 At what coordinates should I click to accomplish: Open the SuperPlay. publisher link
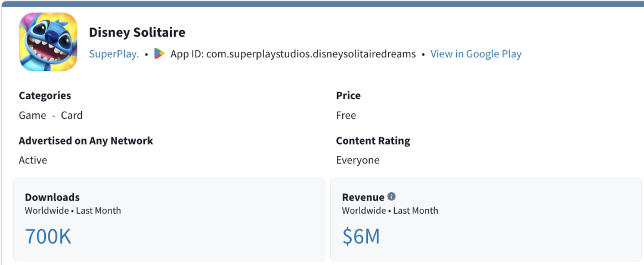point(114,54)
